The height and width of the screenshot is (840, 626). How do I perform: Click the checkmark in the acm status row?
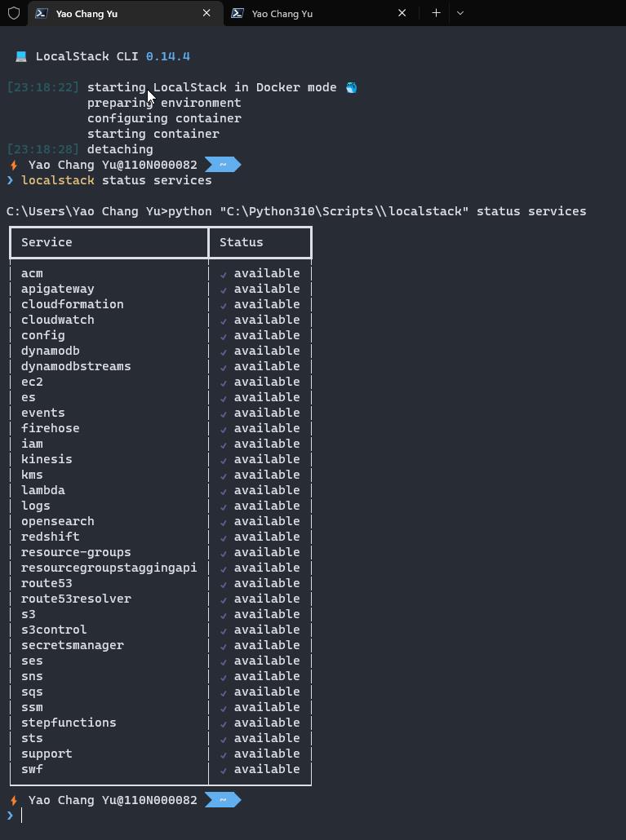[224, 274]
